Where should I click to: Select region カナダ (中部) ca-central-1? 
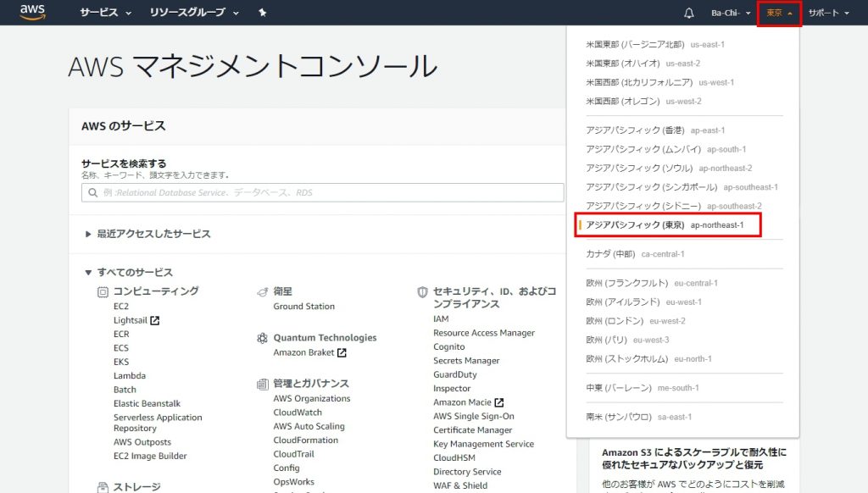(x=635, y=254)
